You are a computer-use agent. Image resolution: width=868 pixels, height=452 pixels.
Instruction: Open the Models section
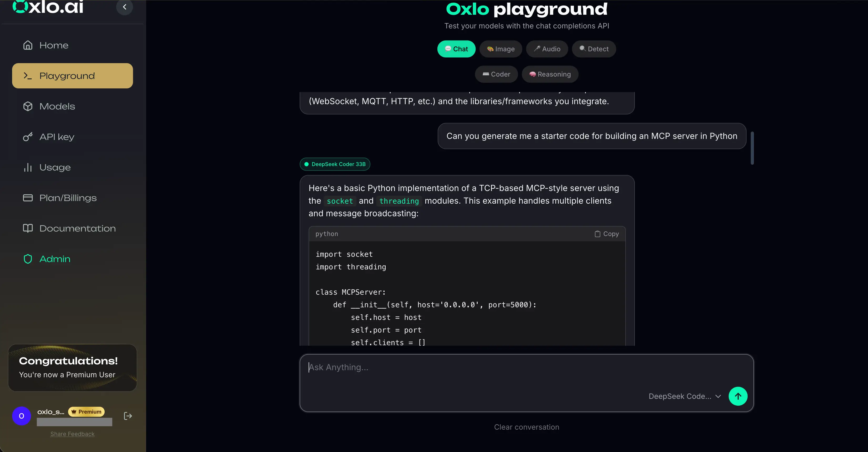click(57, 106)
